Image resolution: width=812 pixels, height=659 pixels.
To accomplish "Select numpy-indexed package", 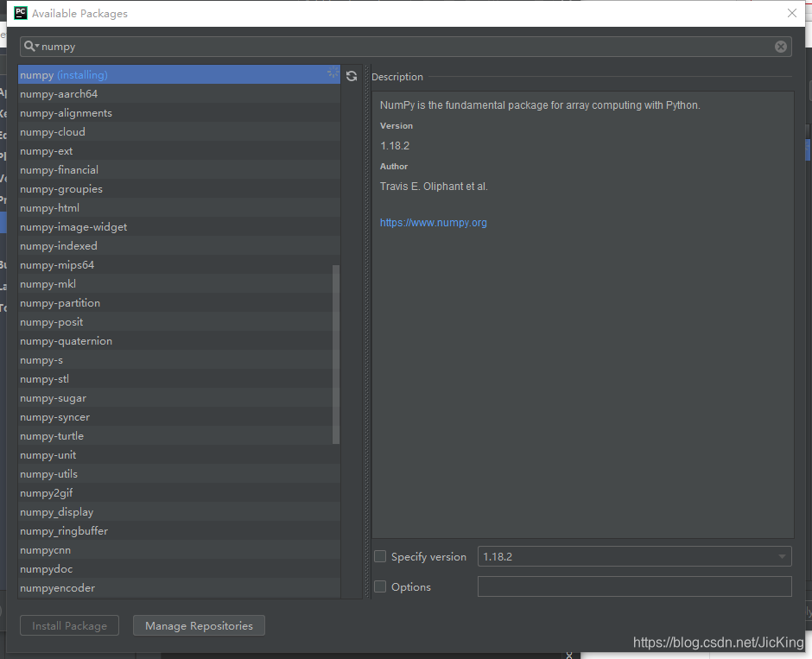I will tap(179, 246).
